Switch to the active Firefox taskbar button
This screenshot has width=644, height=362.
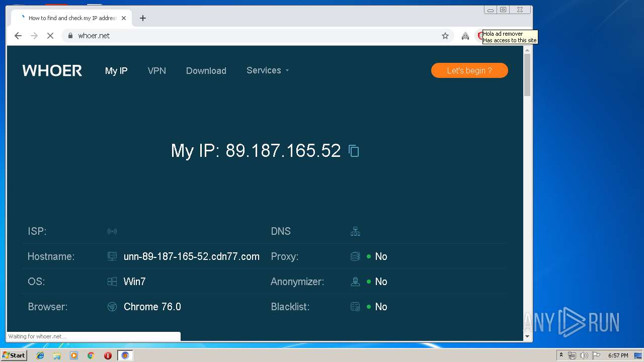click(x=125, y=355)
